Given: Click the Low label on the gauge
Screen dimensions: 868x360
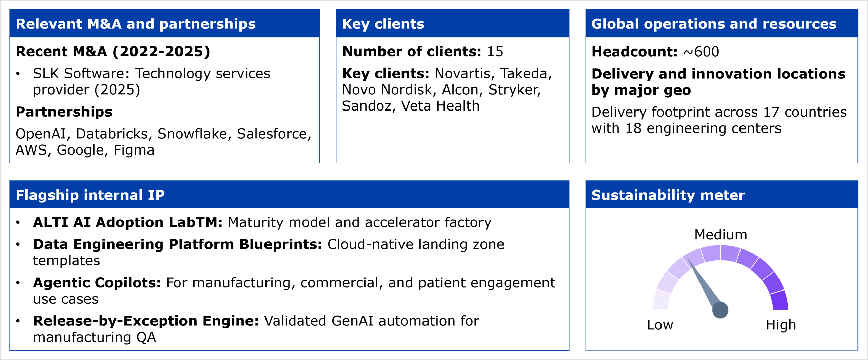Looking at the screenshot, I should click(x=660, y=325).
